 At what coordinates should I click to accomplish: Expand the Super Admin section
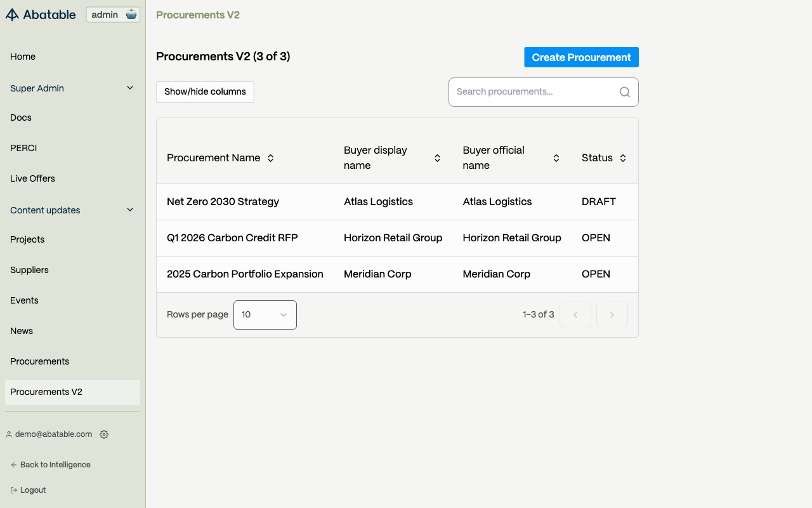[72, 88]
